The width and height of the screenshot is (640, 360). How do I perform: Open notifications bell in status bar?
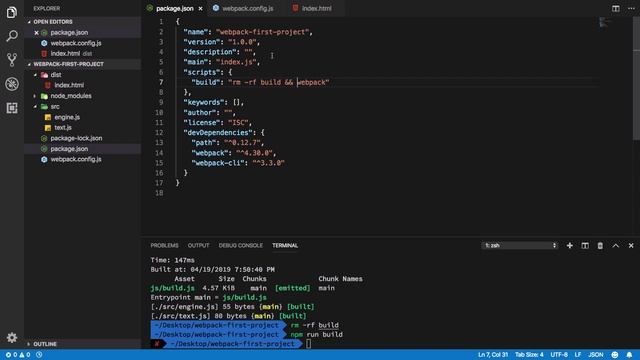point(629,355)
